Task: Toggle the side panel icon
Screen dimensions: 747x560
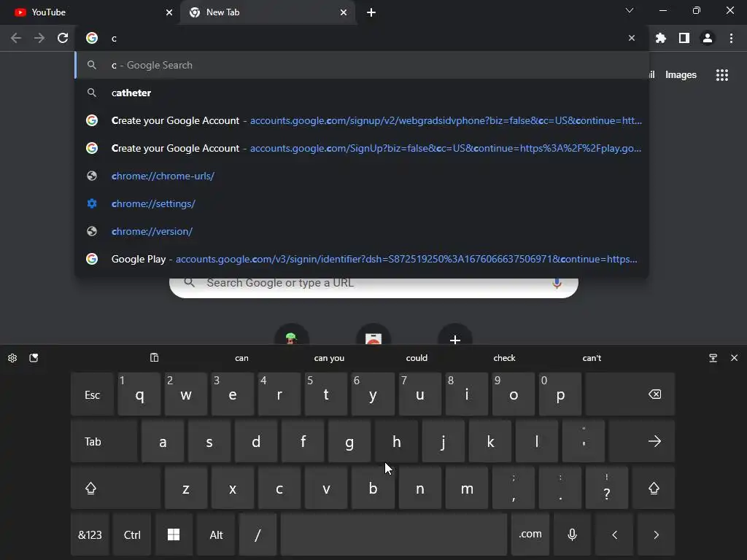Action: (684, 38)
